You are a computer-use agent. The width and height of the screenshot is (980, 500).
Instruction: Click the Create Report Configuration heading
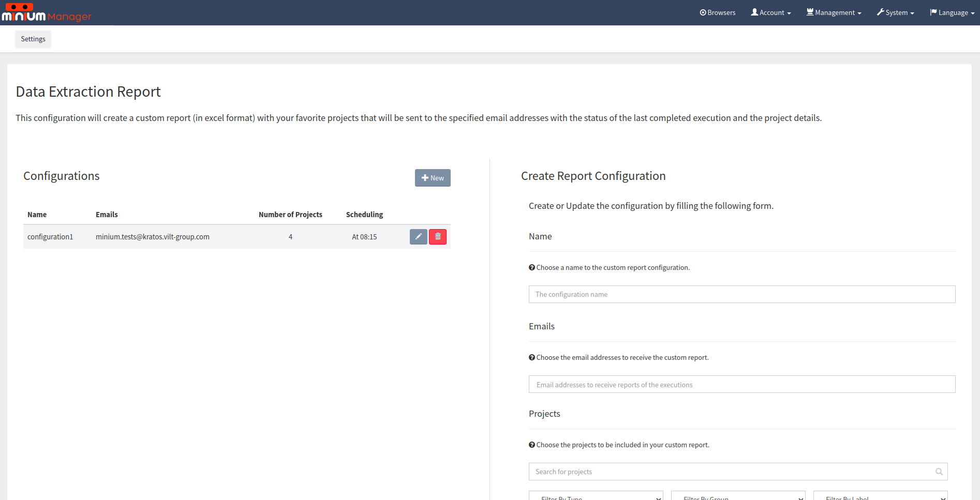[x=593, y=176]
